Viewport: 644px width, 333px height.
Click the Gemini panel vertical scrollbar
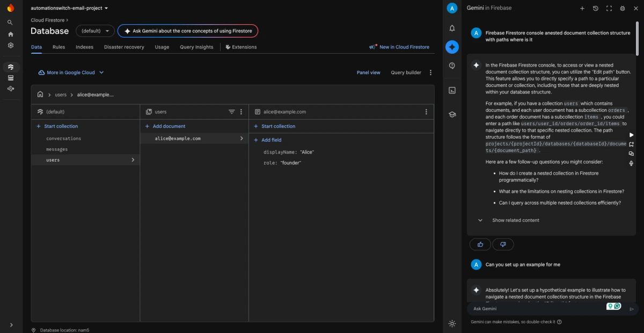[638, 38]
